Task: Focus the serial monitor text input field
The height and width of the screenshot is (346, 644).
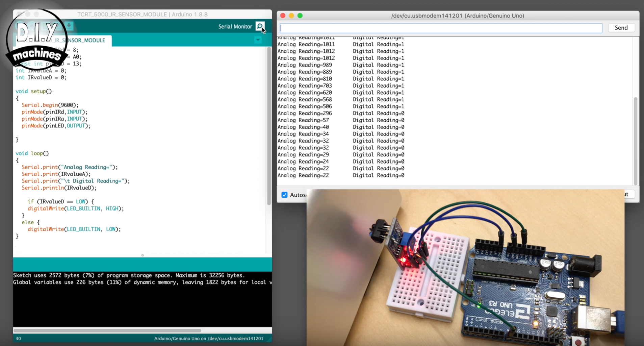Action: tap(441, 28)
